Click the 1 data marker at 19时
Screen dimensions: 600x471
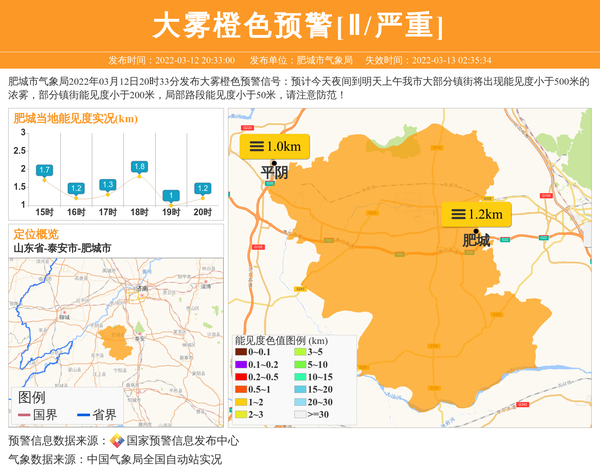(171, 196)
